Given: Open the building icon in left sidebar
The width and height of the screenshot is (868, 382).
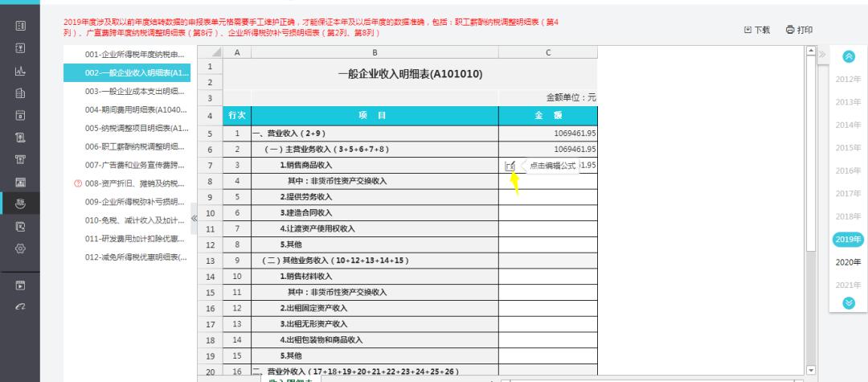Looking at the screenshot, I should [20, 93].
